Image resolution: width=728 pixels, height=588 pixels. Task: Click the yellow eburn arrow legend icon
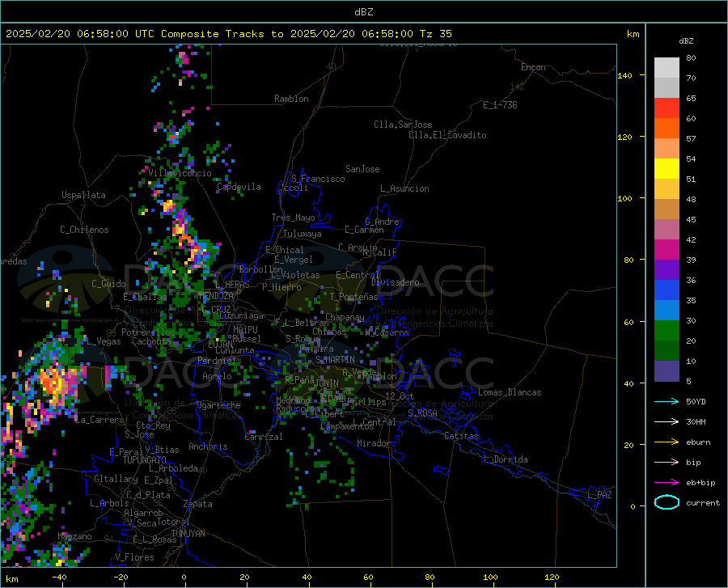point(667,442)
